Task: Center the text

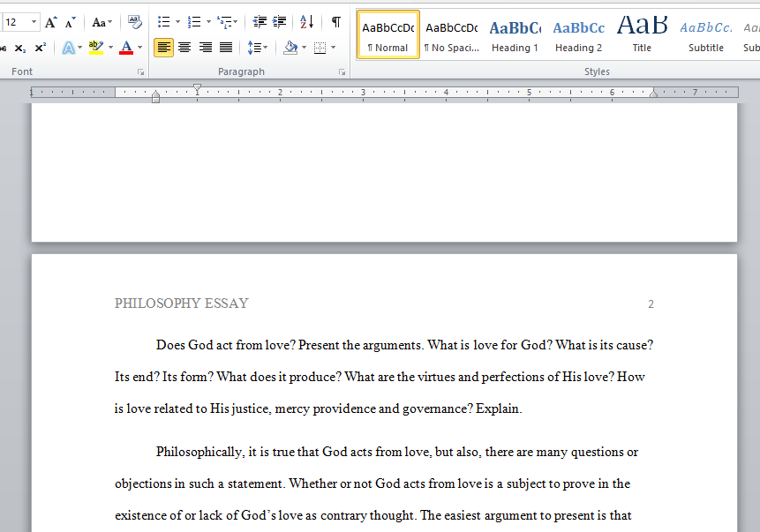Action: 184,48
